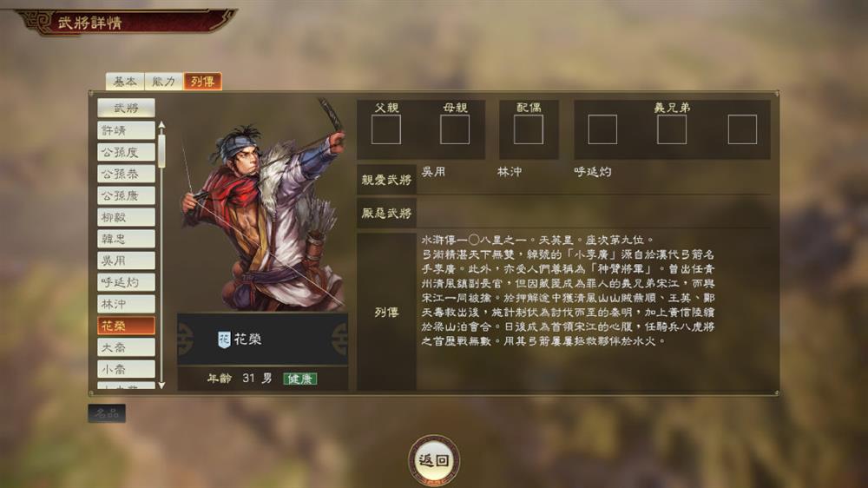Click the 武將 list header button
Screen dimensions: 868x488
126,108
